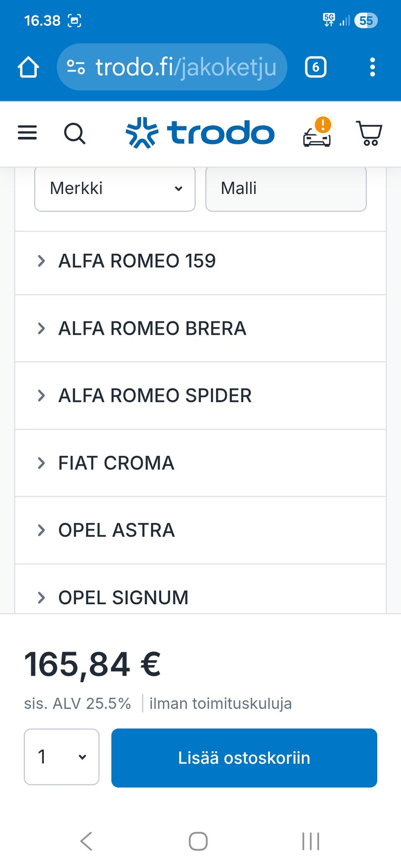Tap the Android back navigation button
Screen dimensions: 401x868
pyautogui.click(x=86, y=841)
